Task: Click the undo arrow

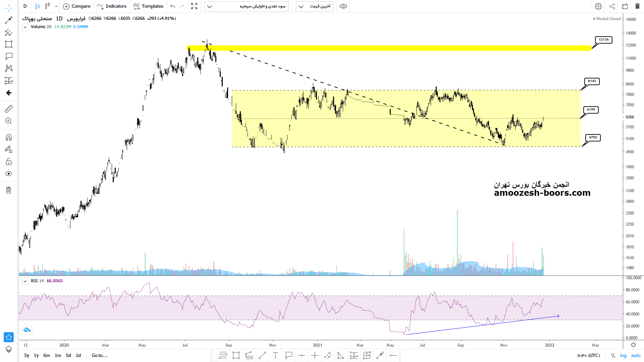Action: [x=172, y=6]
